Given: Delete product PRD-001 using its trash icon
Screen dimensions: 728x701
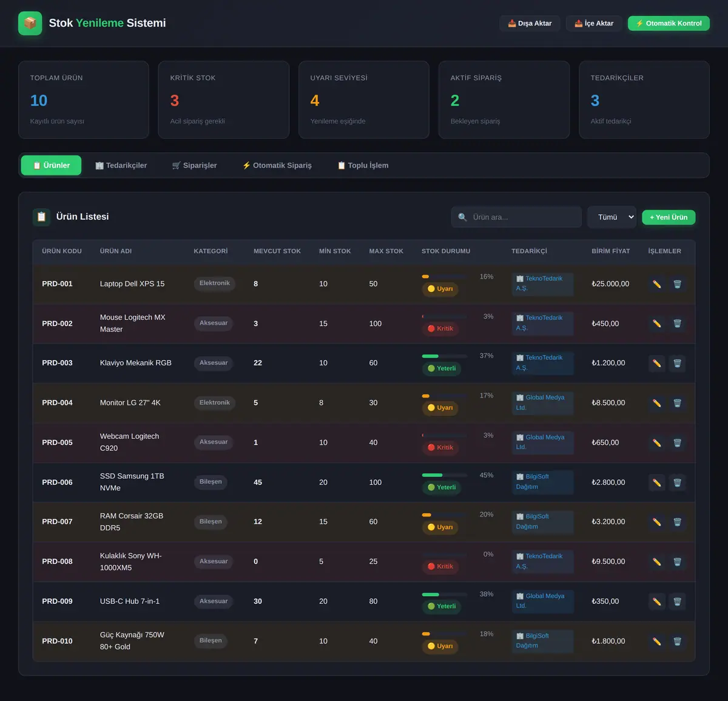Looking at the screenshot, I should tap(678, 284).
